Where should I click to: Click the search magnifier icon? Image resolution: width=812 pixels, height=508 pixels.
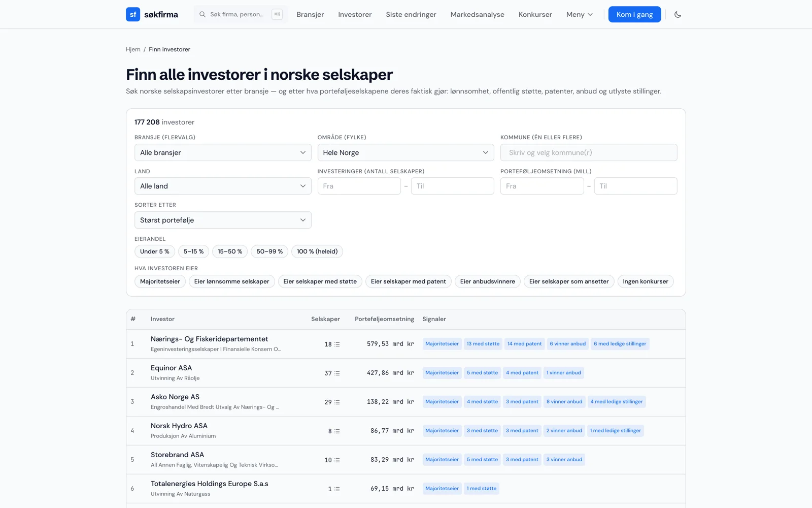pyautogui.click(x=202, y=14)
